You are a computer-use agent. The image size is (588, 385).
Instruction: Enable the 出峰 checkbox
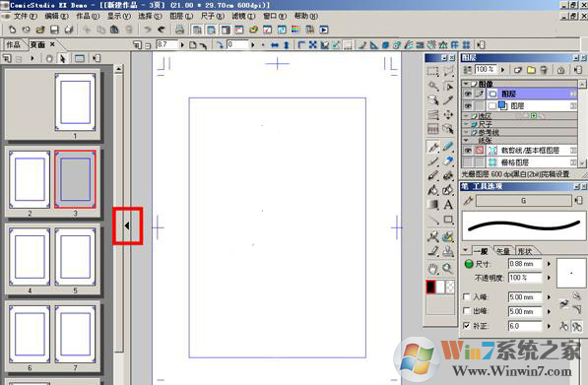(x=467, y=311)
